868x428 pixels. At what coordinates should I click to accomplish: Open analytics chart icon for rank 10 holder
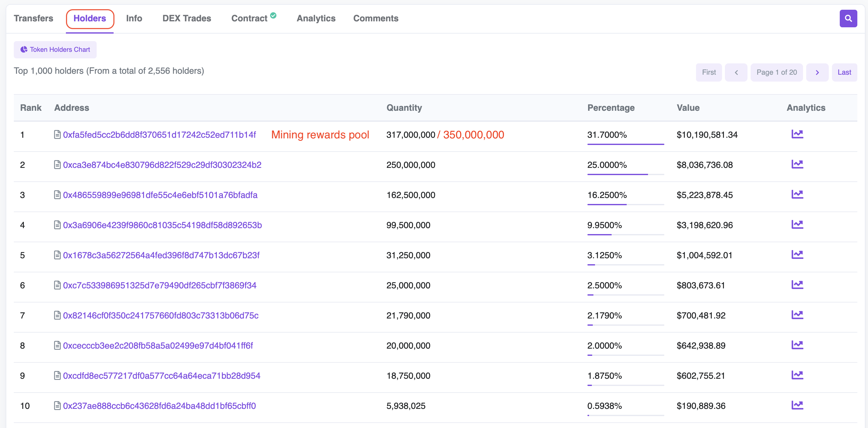(x=797, y=405)
